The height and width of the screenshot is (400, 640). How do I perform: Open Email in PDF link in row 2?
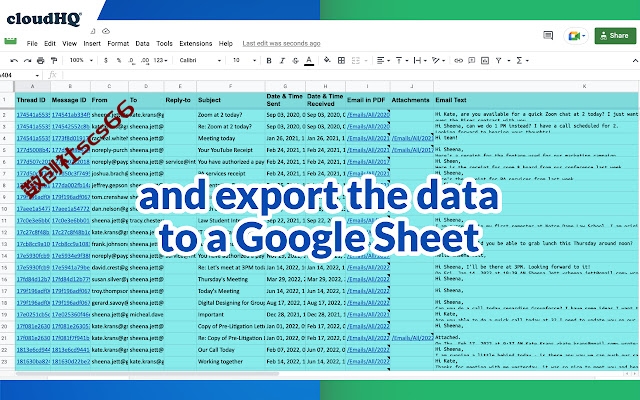point(368,115)
